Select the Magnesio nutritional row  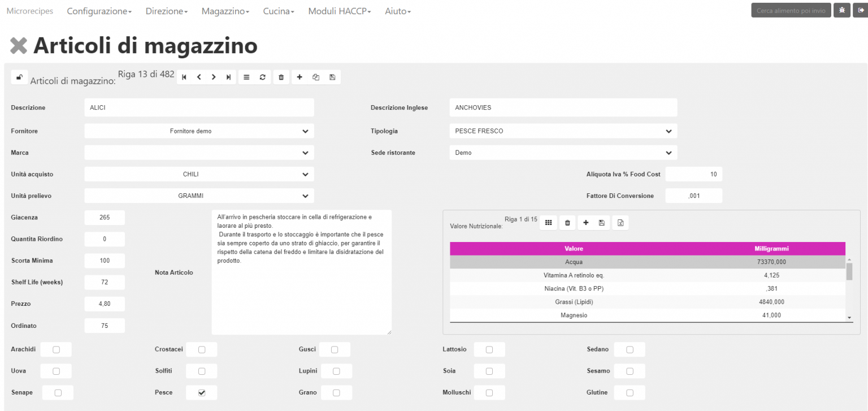(648, 315)
